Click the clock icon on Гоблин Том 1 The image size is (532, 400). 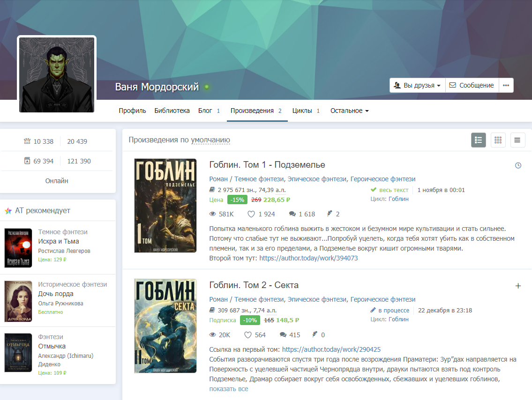[x=518, y=165]
